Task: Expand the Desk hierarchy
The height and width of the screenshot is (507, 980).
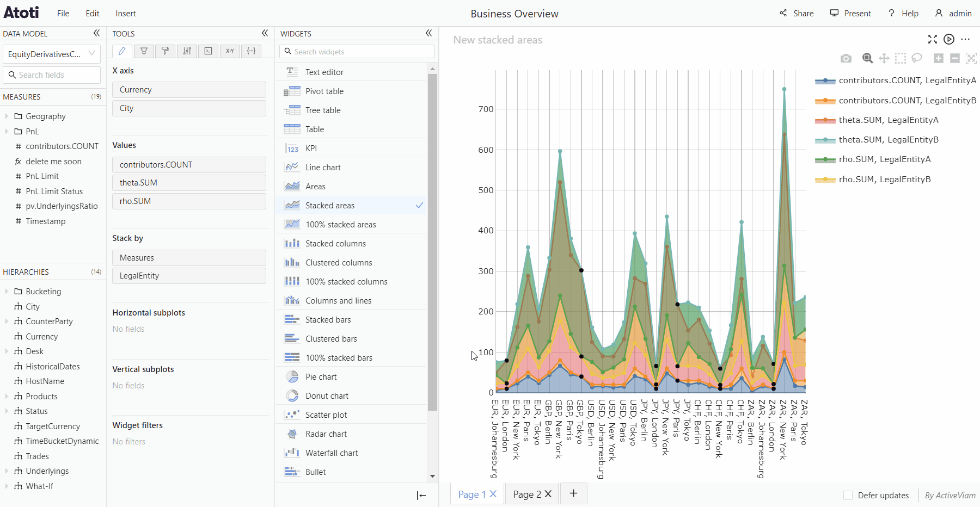Action: click(7, 351)
